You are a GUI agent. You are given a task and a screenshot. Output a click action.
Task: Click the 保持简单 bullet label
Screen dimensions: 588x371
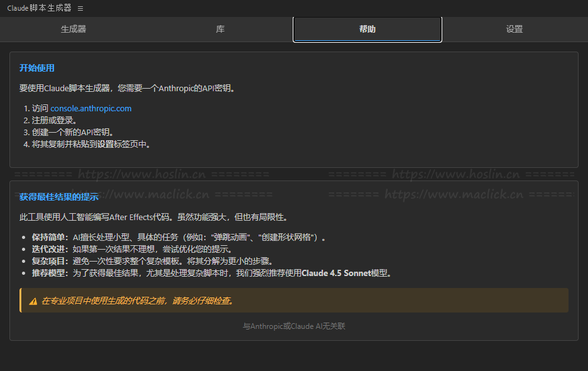pyautogui.click(x=48, y=237)
